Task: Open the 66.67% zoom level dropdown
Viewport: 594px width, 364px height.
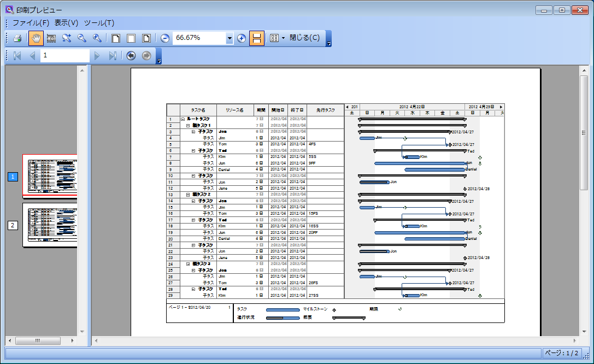Action: coord(230,38)
